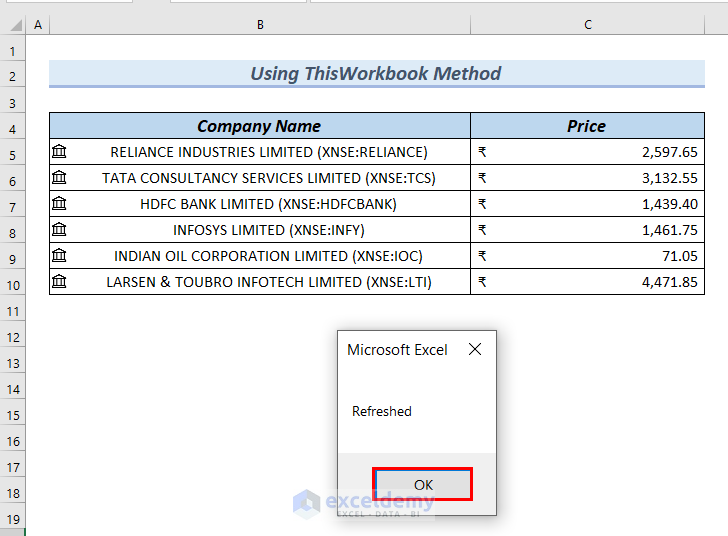Close the Microsoft Excel message box
Image resolution: width=728 pixels, height=536 pixels.
click(475, 349)
